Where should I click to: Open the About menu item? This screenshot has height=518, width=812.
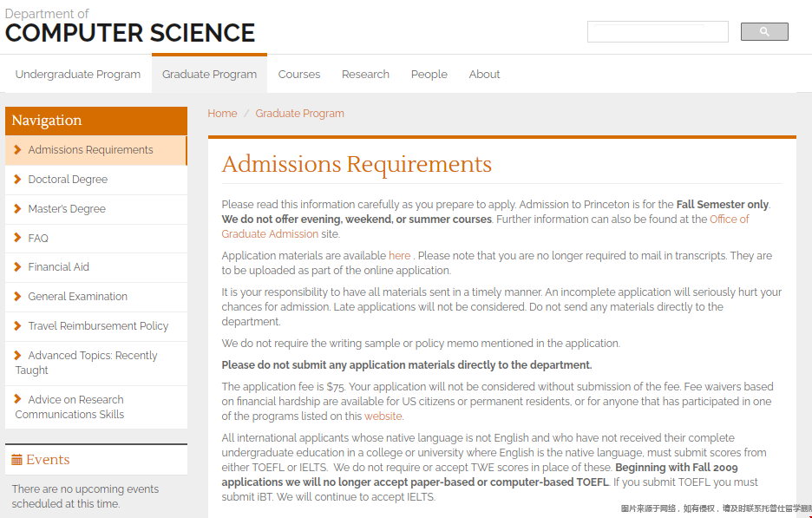(484, 75)
